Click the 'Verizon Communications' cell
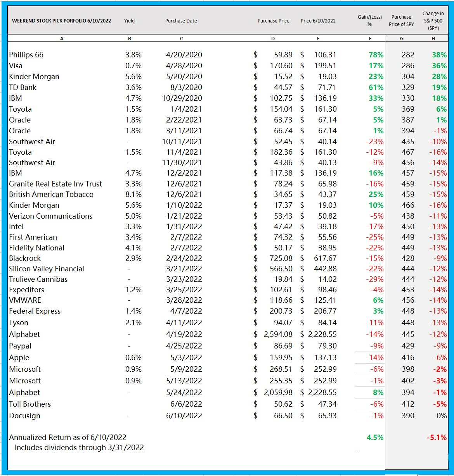 coord(50,216)
